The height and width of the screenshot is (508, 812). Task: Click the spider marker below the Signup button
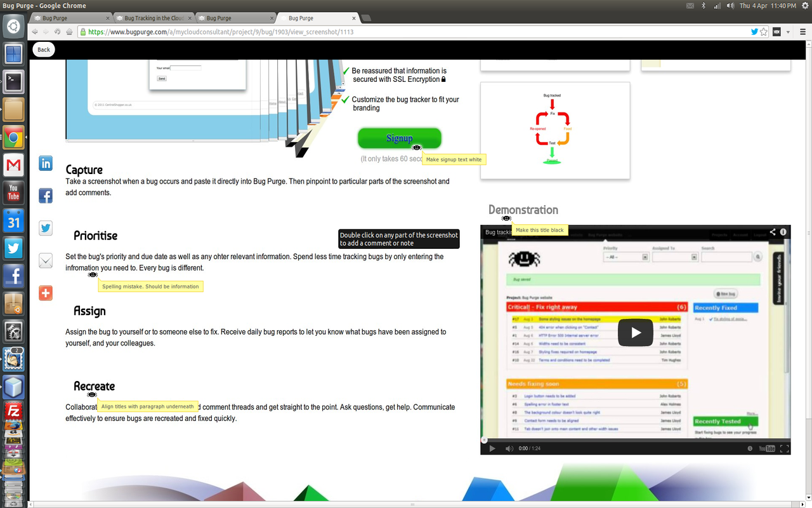417,147
